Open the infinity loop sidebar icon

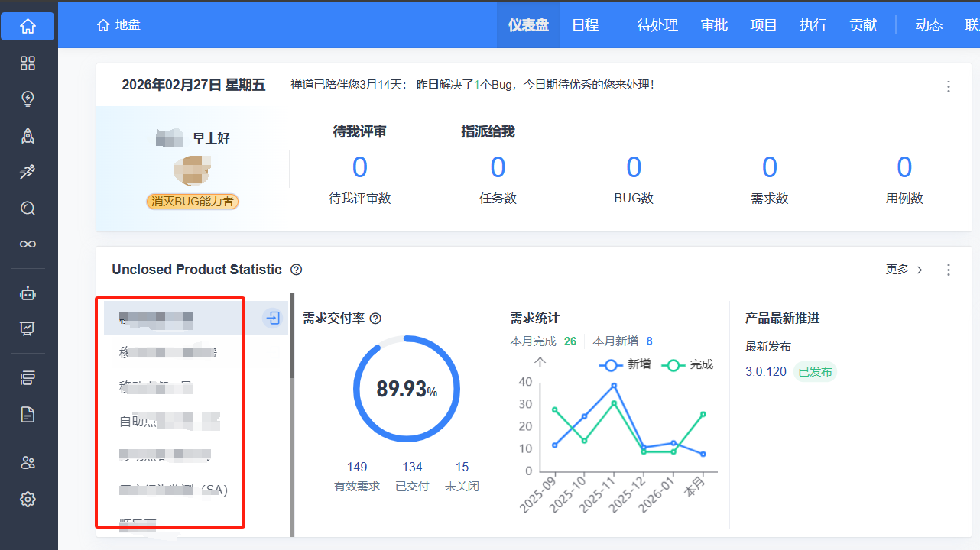[x=28, y=244]
